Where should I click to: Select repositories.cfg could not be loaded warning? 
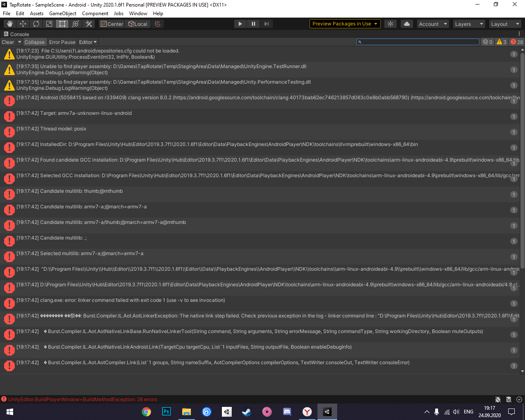click(x=259, y=54)
